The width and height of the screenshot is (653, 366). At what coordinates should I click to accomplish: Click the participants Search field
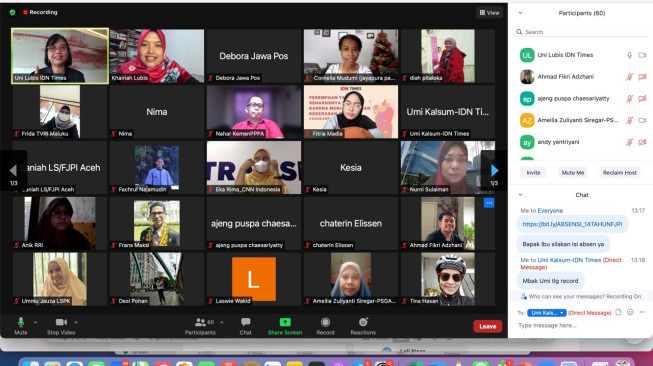(581, 32)
